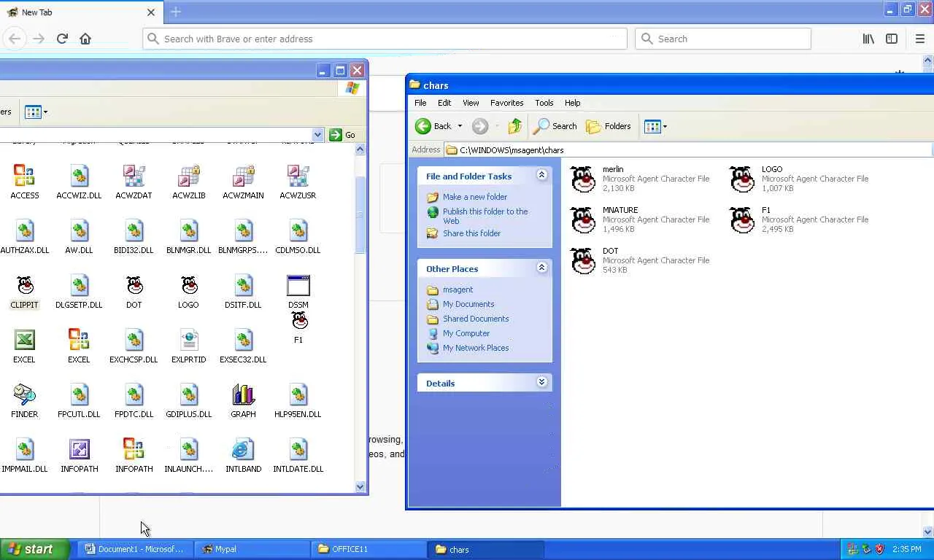Select the LOGO character file in chars window

pos(742,179)
